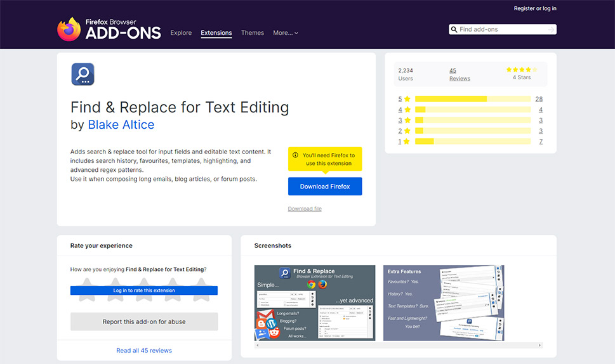Click the Firefox logo icon
Viewport: 615px width, 364px height.
(x=69, y=29)
